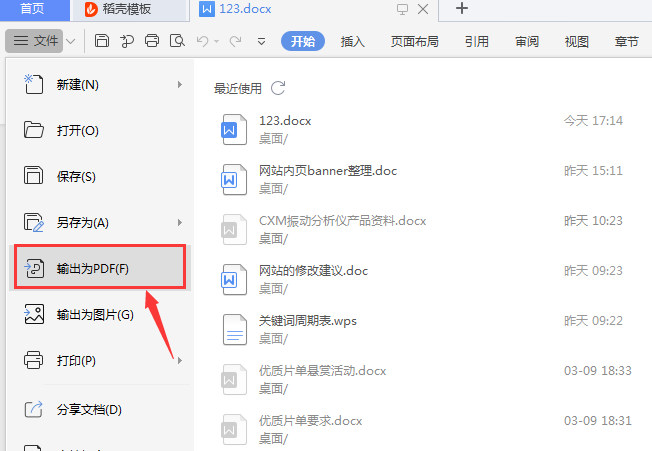Screen dimensions: 652x451
Task: Expand the 另存为(A) submenu arrow
Action: (x=180, y=223)
